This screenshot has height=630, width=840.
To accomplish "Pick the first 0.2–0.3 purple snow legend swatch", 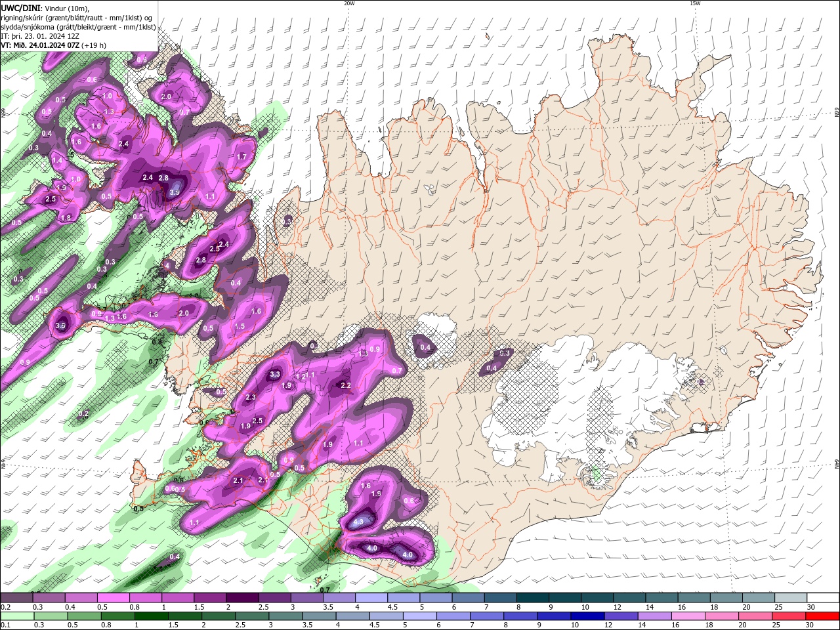I will (x=16, y=598).
